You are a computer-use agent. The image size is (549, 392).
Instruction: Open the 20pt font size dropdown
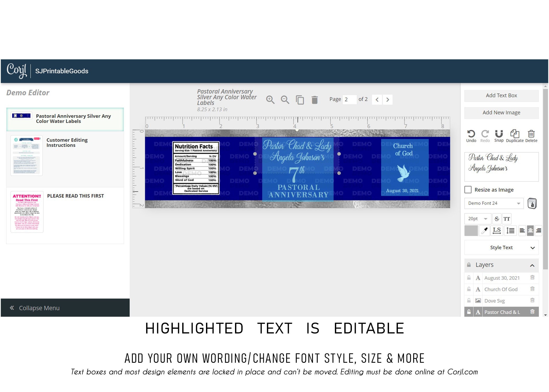(x=478, y=219)
